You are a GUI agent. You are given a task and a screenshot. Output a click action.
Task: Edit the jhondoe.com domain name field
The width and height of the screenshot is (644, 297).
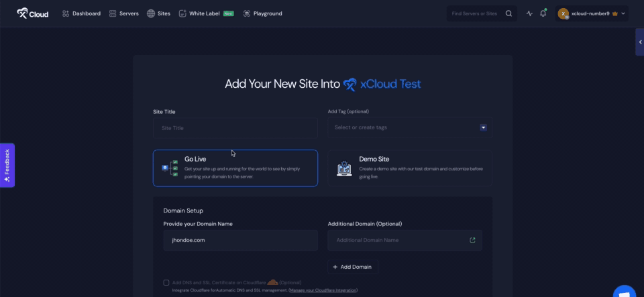pos(240,241)
